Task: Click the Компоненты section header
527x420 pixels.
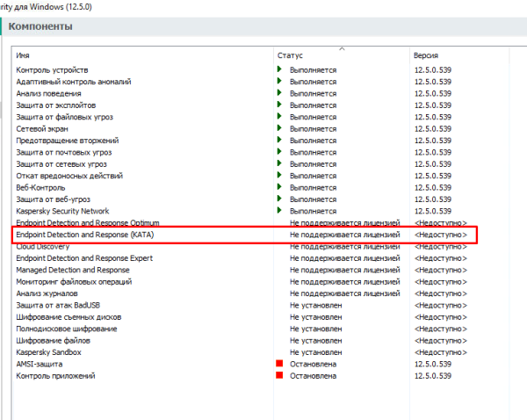Action: [40, 26]
